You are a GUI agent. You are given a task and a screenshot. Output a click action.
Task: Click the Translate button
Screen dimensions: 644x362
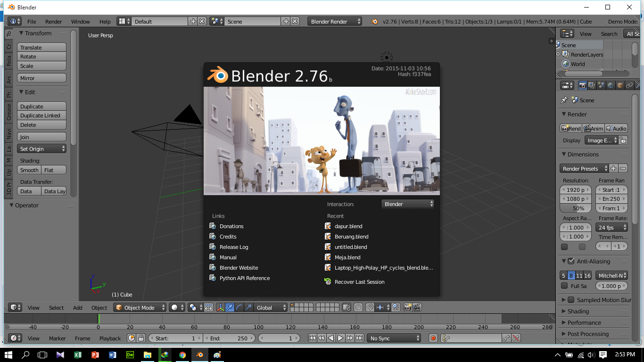click(42, 47)
